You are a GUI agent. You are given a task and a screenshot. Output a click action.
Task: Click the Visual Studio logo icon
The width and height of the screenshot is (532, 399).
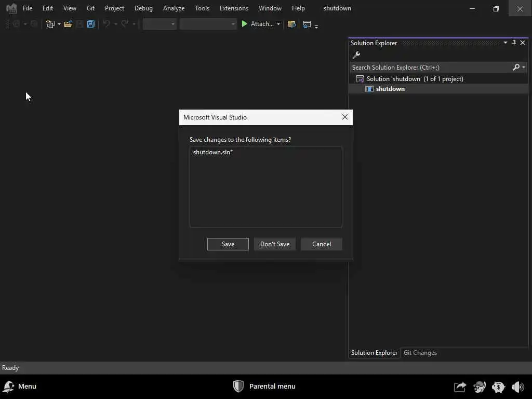(x=11, y=8)
